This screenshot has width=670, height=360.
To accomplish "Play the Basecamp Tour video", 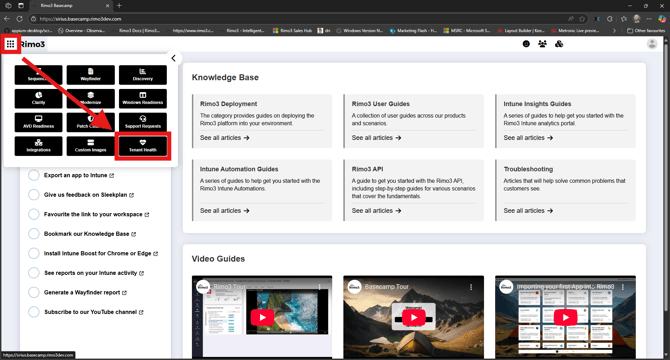I will click(414, 317).
